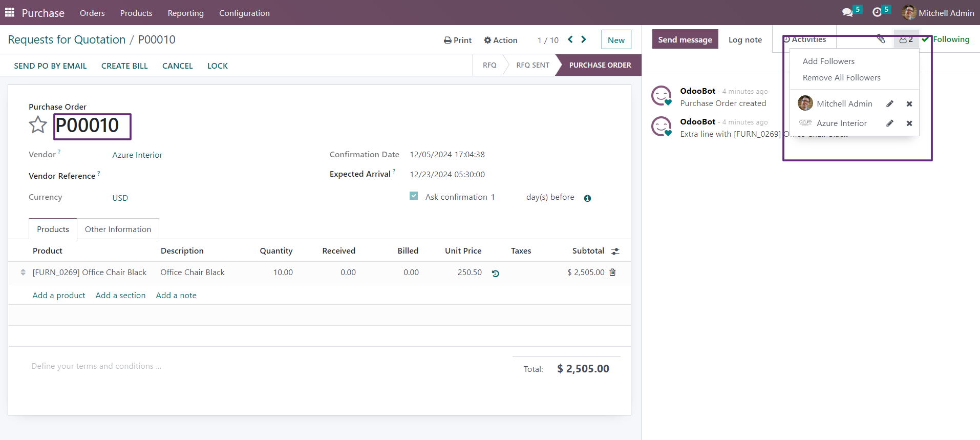Open the Action dropdown

point(501,40)
